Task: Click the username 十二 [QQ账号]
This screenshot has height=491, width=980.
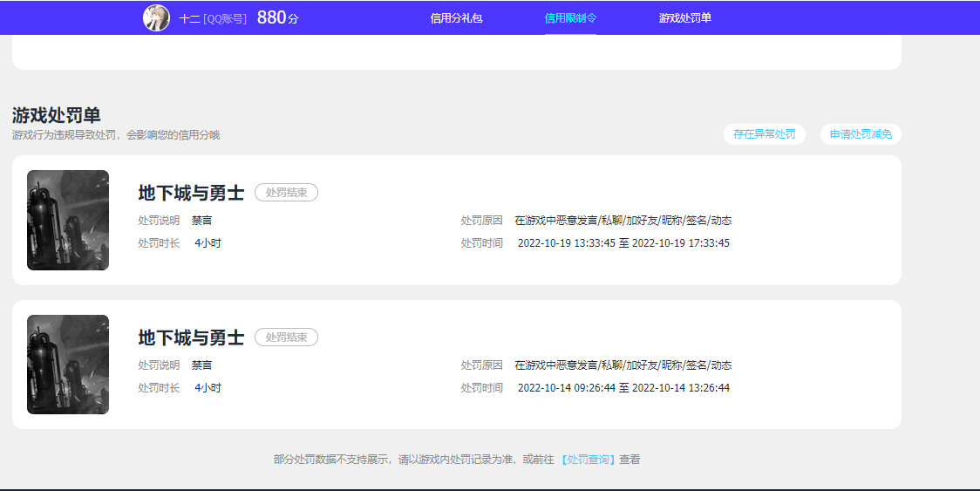Action: pyautogui.click(x=213, y=19)
